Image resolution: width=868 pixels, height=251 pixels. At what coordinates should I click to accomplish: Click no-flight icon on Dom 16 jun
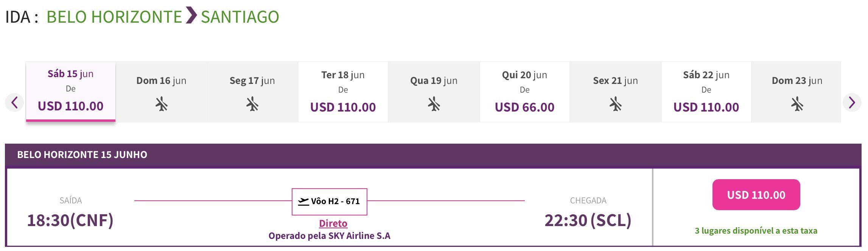[162, 104]
